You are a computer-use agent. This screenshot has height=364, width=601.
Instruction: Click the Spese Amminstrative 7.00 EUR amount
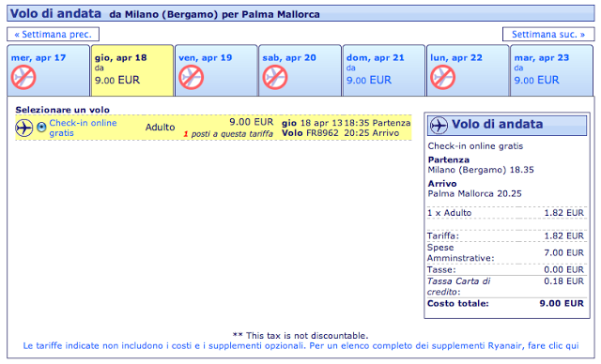click(563, 252)
